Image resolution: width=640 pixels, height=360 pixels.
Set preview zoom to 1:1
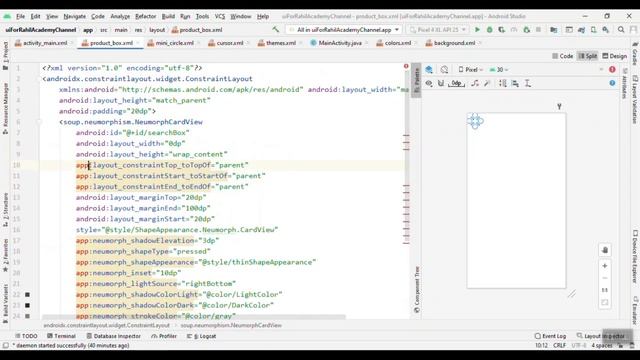coord(605,290)
